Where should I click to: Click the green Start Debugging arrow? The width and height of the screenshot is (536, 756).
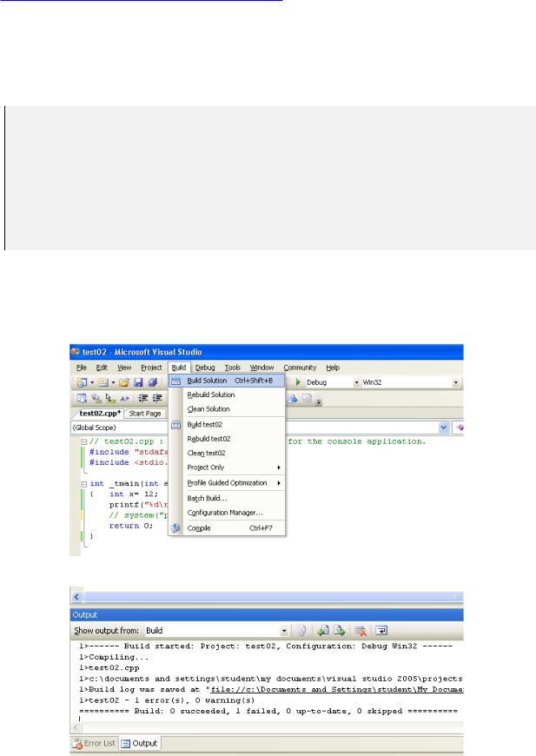(x=298, y=381)
